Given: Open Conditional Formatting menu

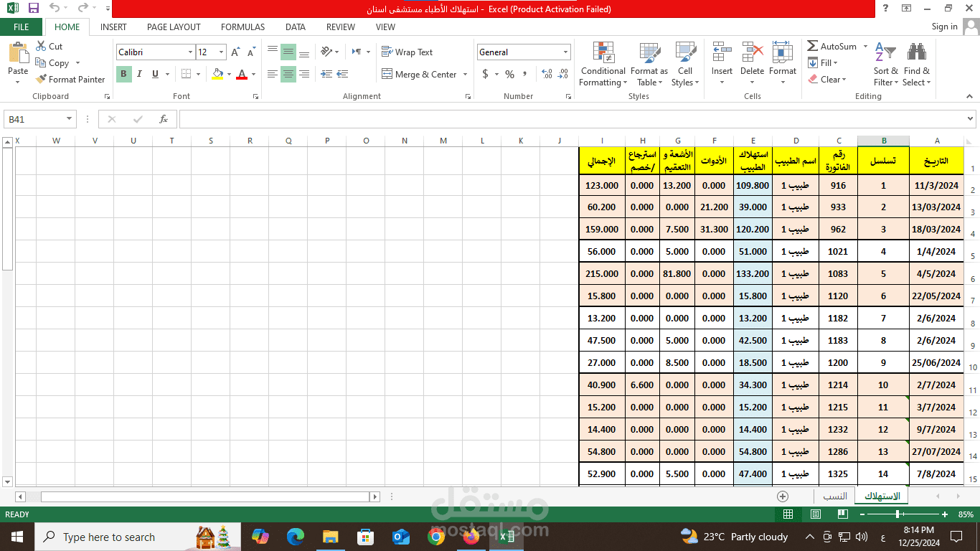Looking at the screenshot, I should [x=603, y=65].
